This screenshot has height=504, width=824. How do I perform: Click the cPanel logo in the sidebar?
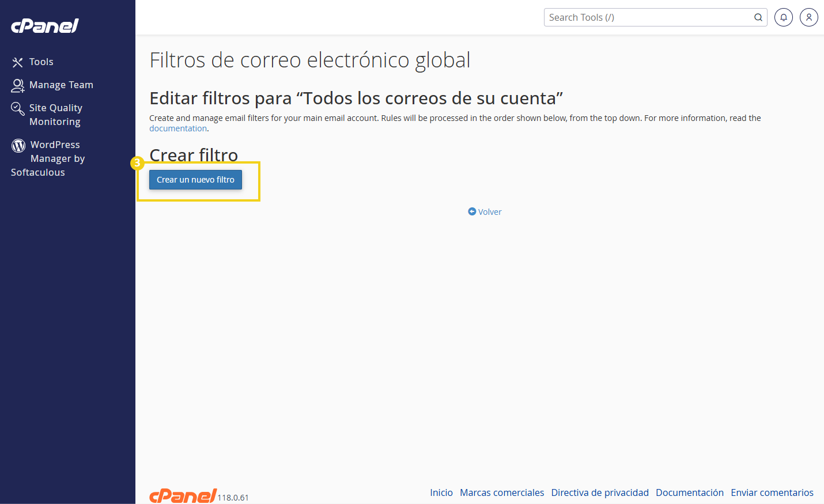point(44,25)
